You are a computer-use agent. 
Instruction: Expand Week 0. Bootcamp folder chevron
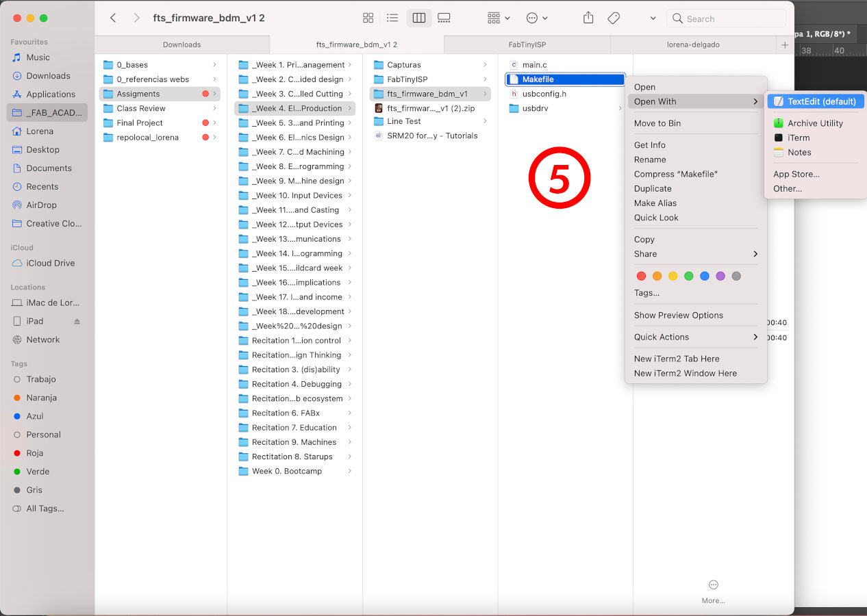point(349,472)
